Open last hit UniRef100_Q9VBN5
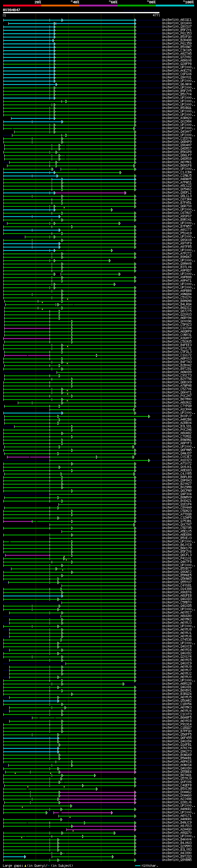Screen dimensions: 197x868 pyautogui.click(x=177, y=860)
